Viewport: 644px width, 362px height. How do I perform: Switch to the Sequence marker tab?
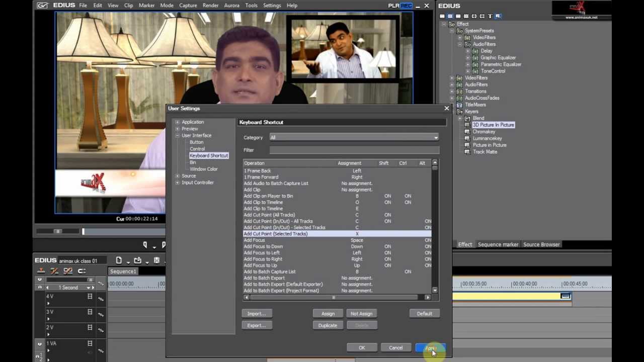pos(498,244)
